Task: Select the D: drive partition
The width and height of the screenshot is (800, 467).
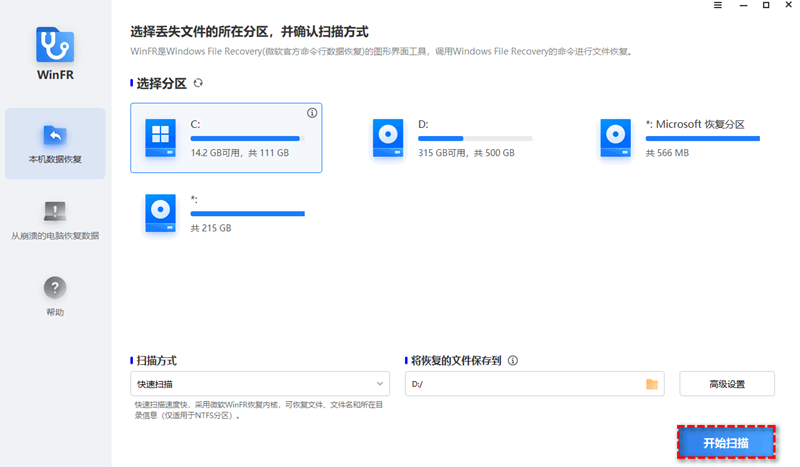Action: [453, 137]
